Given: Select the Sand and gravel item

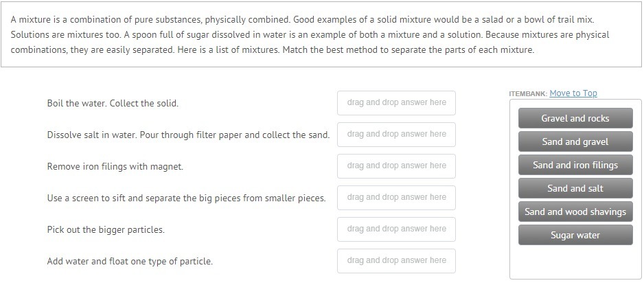Looking at the screenshot, I should tap(575, 141).
